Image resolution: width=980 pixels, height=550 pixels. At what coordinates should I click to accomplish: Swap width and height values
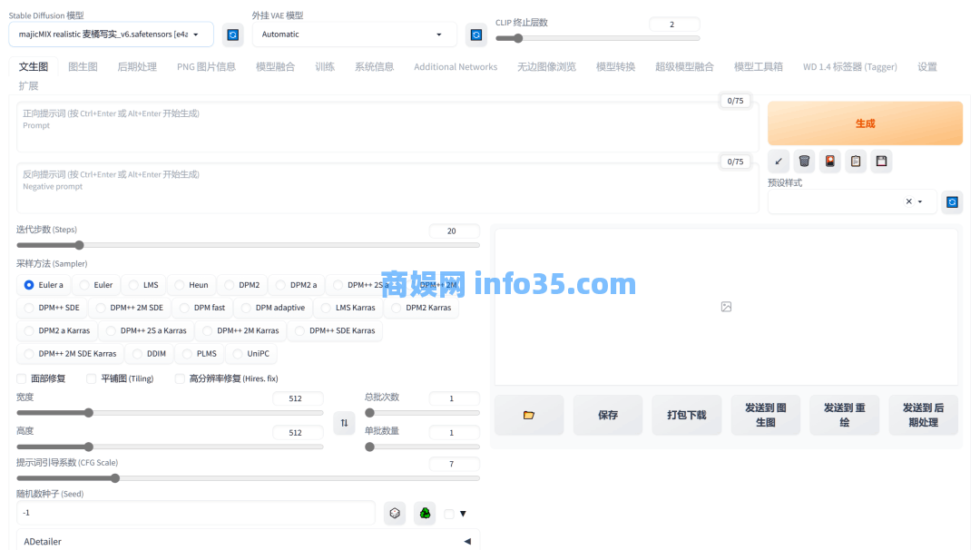(x=345, y=423)
